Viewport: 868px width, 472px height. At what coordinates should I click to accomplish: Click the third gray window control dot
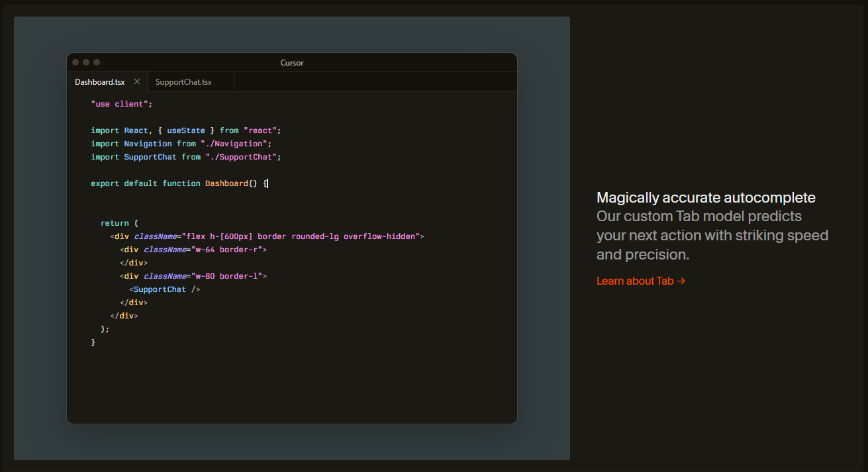[x=97, y=62]
